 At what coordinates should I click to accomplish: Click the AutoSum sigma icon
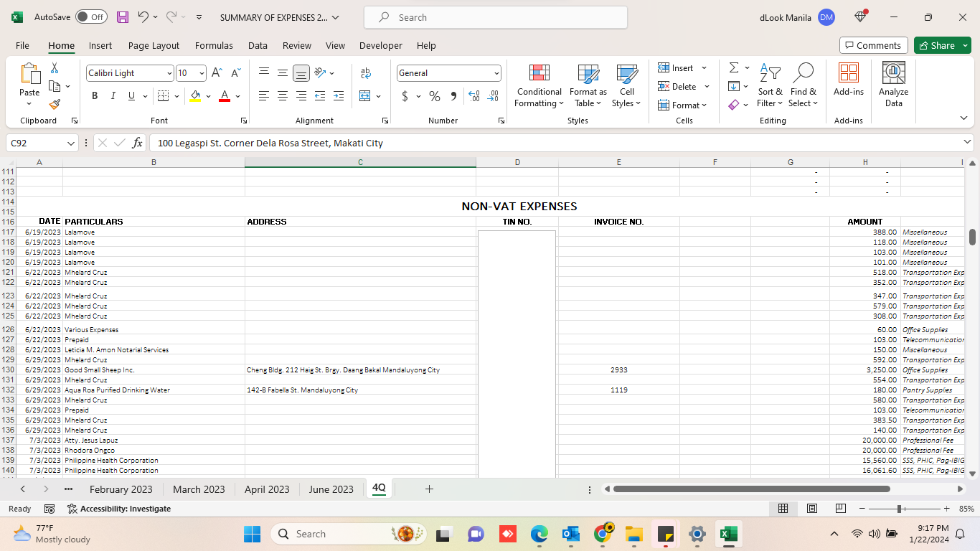coord(734,68)
